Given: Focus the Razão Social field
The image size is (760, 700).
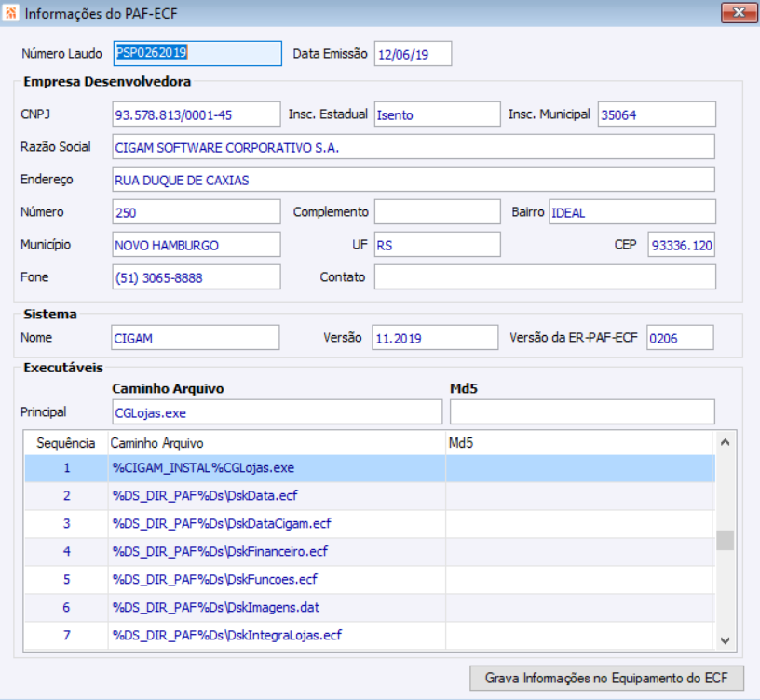Looking at the screenshot, I should pyautogui.click(x=414, y=147).
